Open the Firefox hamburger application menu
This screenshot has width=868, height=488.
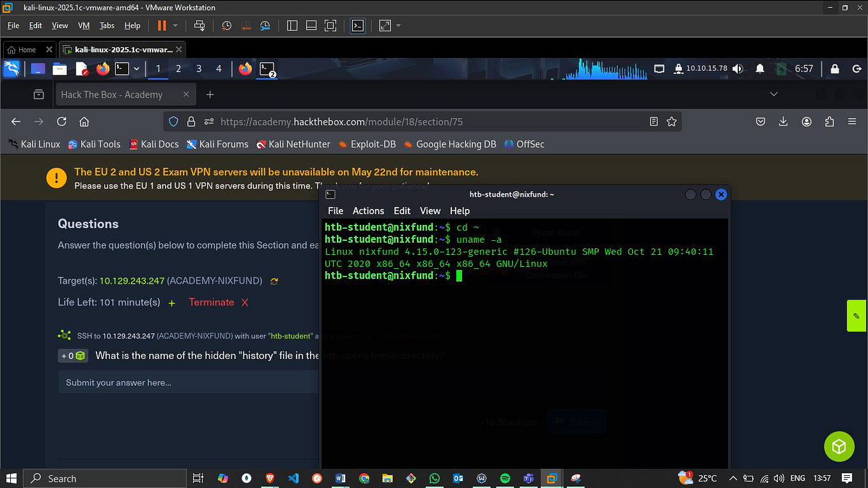click(x=852, y=121)
